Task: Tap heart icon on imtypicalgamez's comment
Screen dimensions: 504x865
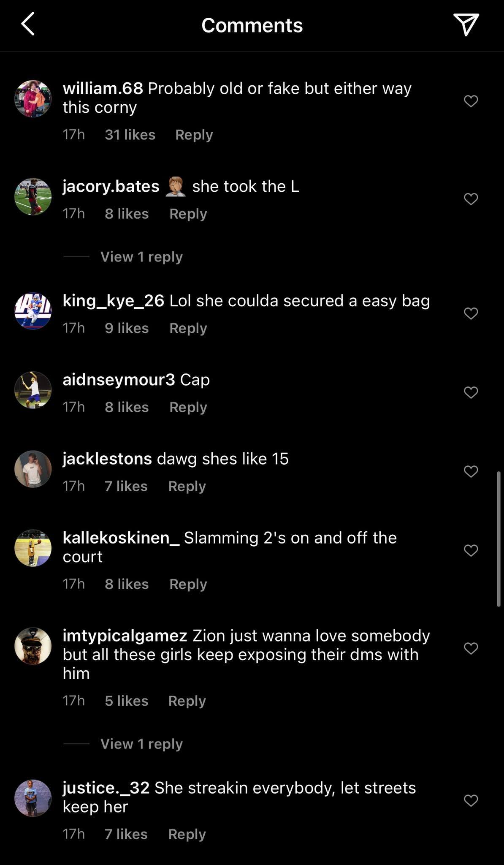Action: (x=471, y=648)
